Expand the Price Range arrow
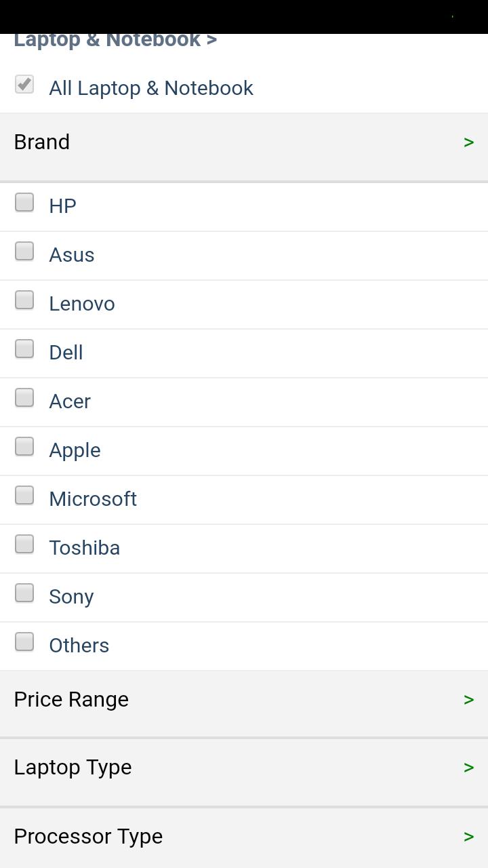Screen dimensions: 488x868 tap(468, 700)
